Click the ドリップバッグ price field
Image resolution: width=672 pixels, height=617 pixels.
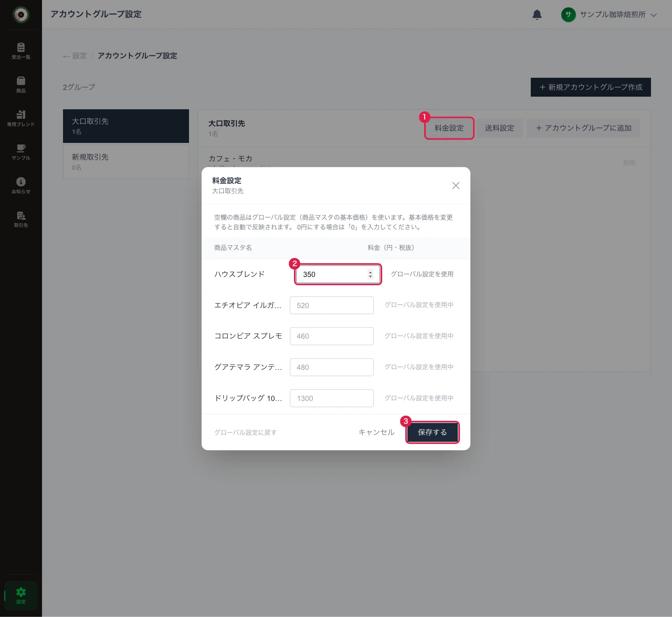(x=332, y=398)
